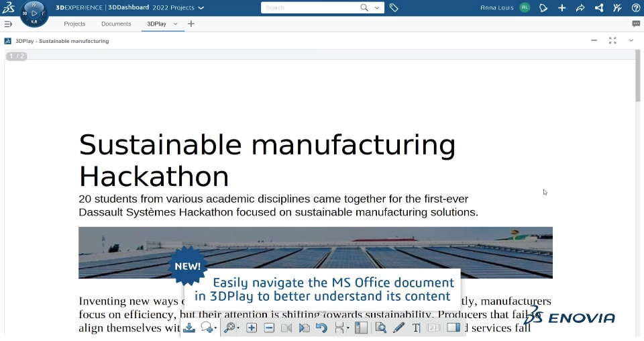Open the tag (6WTags) icon

(394, 7)
